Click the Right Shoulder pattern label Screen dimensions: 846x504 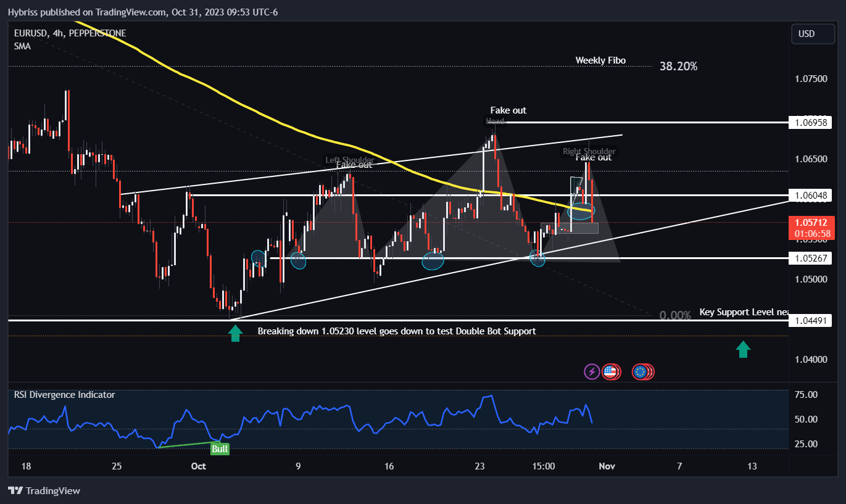(589, 151)
